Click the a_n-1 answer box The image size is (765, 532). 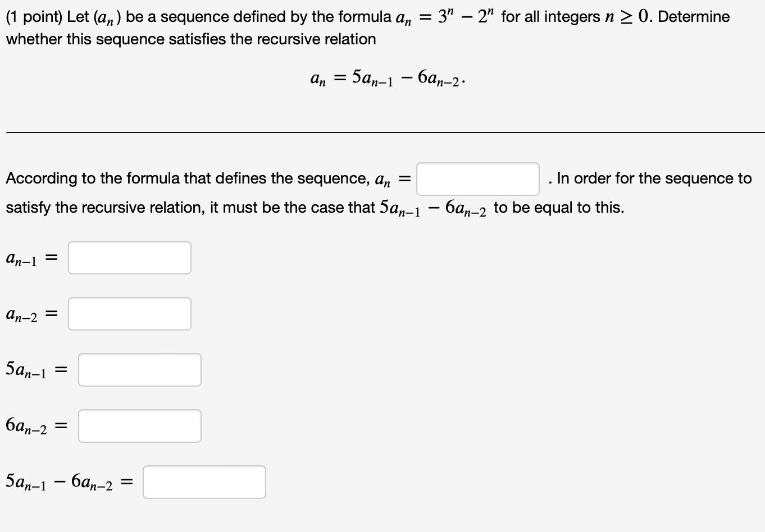tap(129, 258)
